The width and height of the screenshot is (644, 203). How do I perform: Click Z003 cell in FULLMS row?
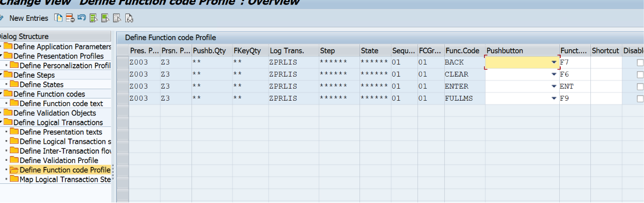[144, 98]
